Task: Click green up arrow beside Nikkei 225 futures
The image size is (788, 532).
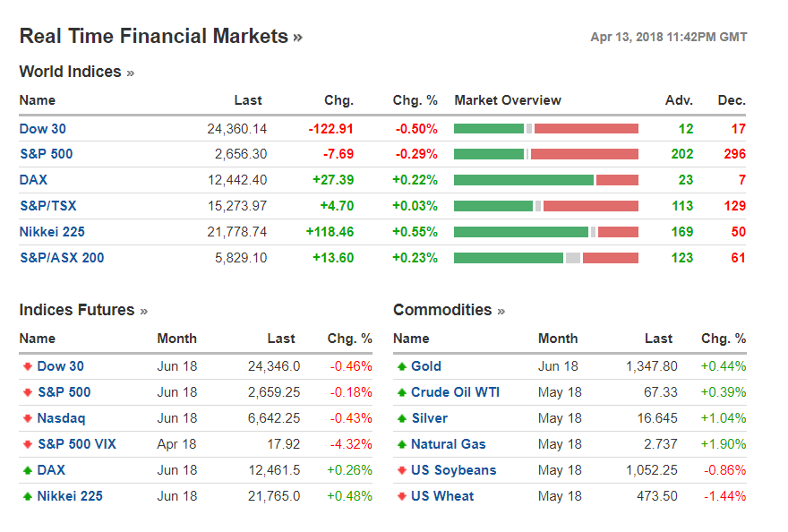Action: (x=27, y=496)
